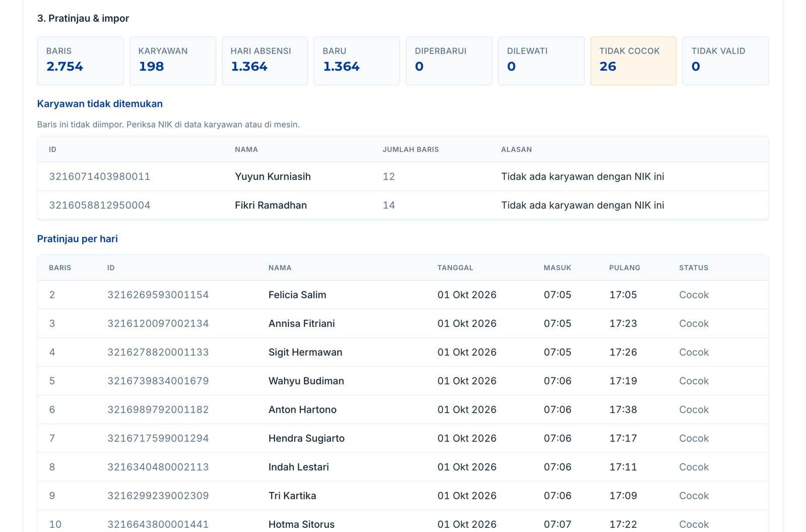This screenshot has height=532, width=806.
Task: Click the ALASAN column header
Action: (516, 150)
